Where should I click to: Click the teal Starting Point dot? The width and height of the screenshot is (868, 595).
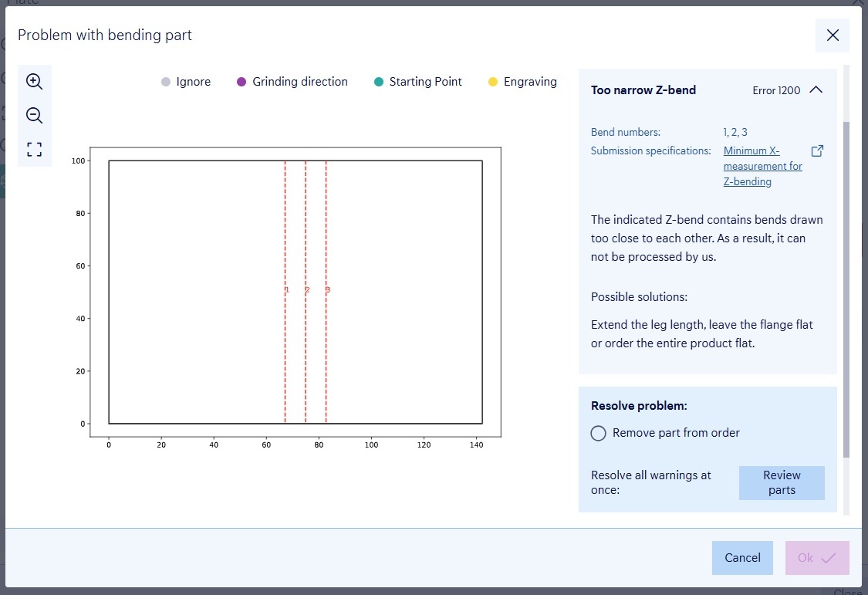(378, 82)
